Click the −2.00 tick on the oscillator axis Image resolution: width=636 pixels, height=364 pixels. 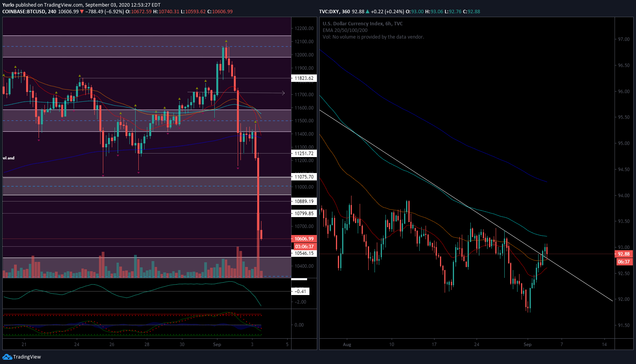[300, 302]
